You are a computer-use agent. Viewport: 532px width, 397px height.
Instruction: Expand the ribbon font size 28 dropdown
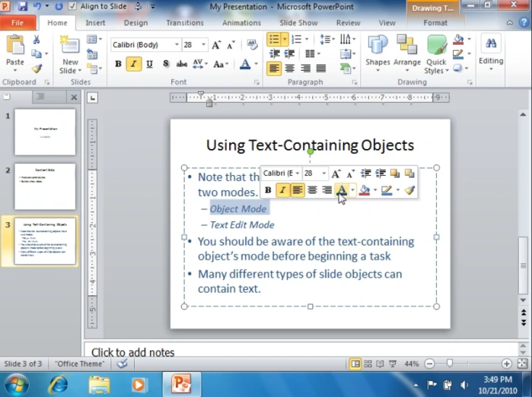[x=203, y=45]
